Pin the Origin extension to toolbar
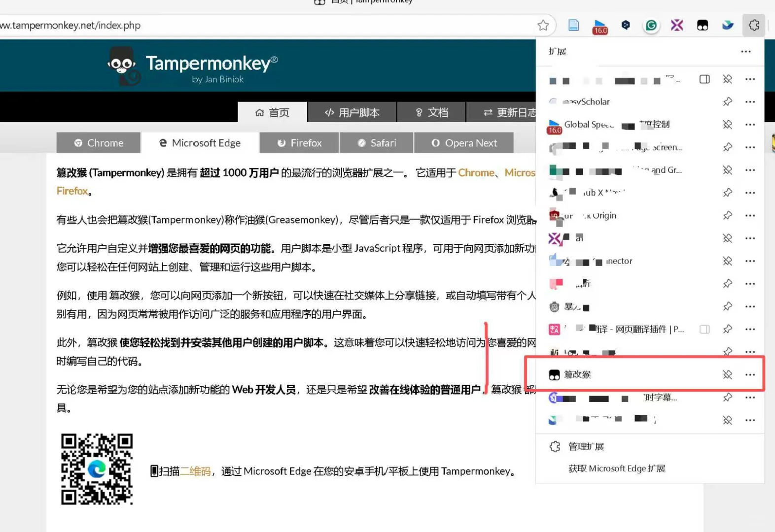The height and width of the screenshot is (532, 775). [727, 216]
